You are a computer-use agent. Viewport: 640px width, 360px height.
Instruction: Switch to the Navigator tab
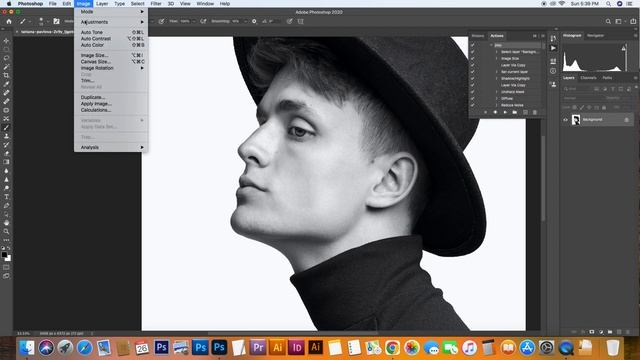595,36
